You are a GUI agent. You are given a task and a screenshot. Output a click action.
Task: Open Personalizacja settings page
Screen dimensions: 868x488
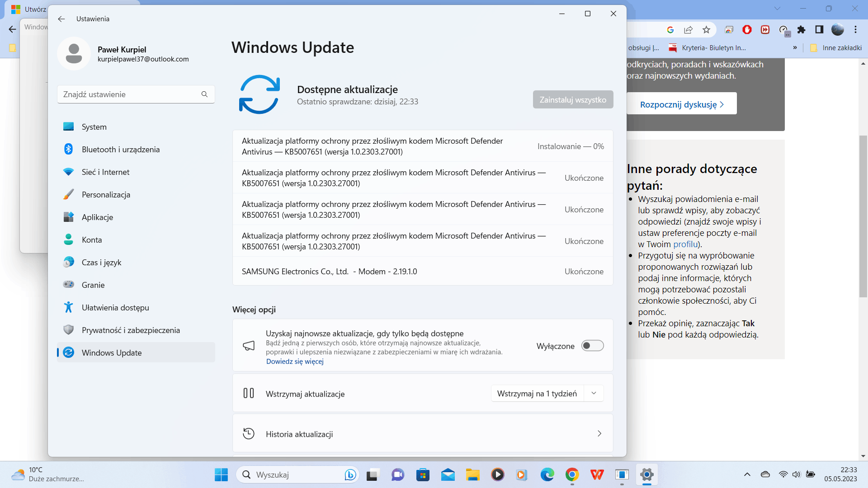click(x=106, y=195)
